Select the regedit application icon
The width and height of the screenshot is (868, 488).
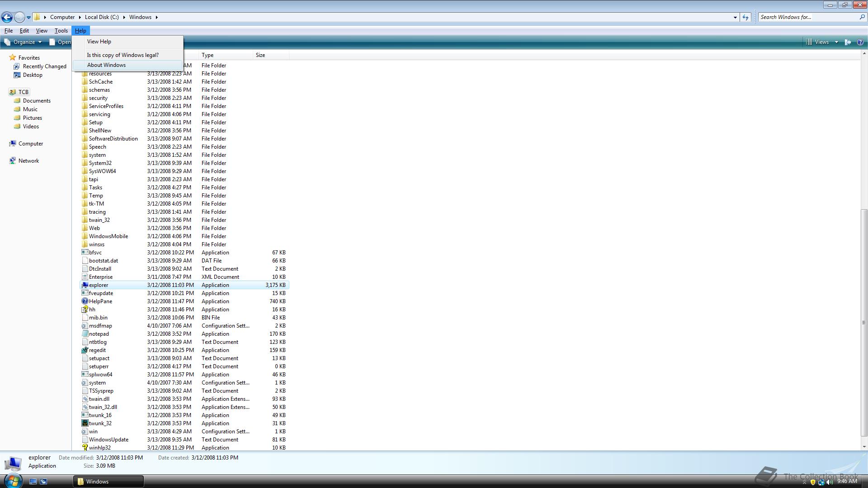(85, 350)
